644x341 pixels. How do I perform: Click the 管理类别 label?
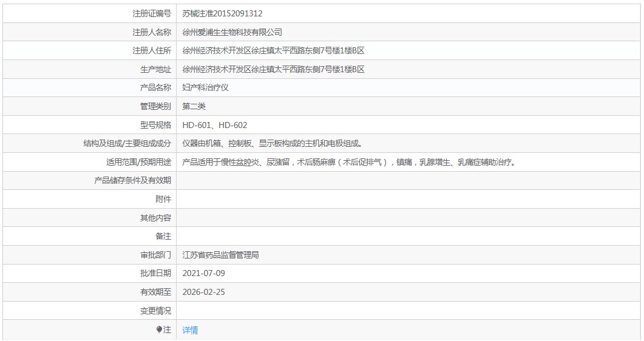(155, 106)
